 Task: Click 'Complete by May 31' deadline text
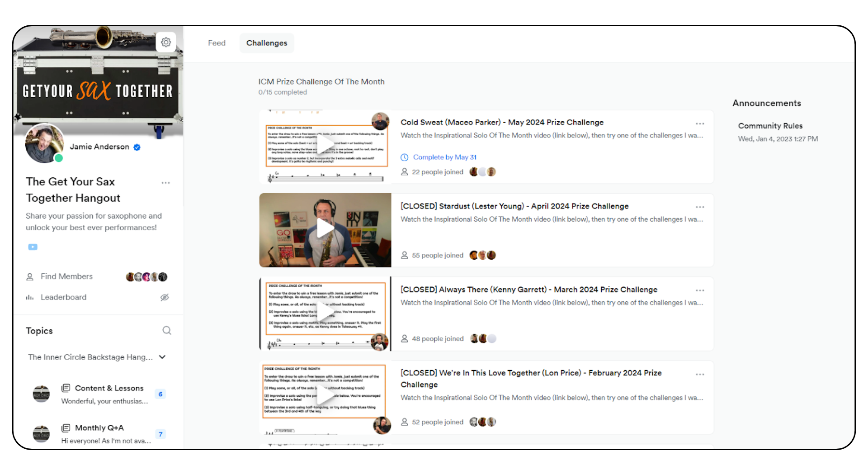445,157
